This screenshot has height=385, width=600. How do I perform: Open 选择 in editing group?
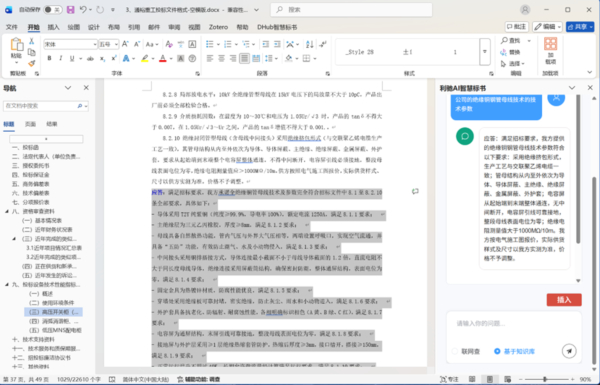tap(513, 64)
